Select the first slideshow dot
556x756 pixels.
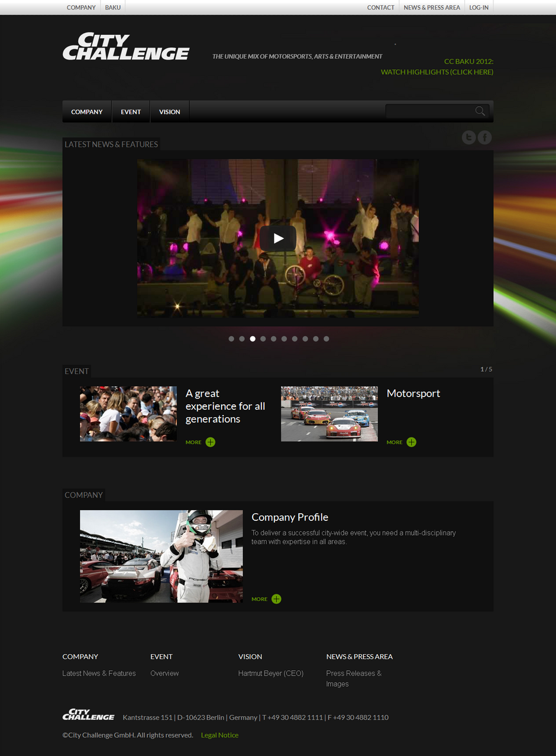pyautogui.click(x=231, y=339)
